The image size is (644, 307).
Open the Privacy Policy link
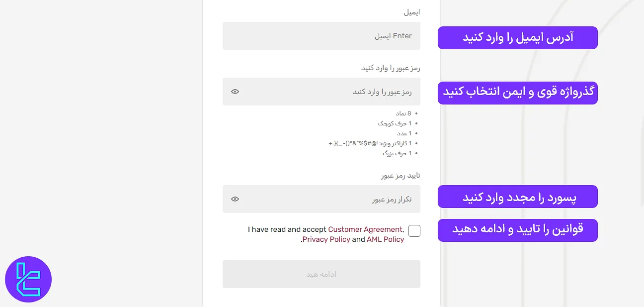(x=326, y=239)
